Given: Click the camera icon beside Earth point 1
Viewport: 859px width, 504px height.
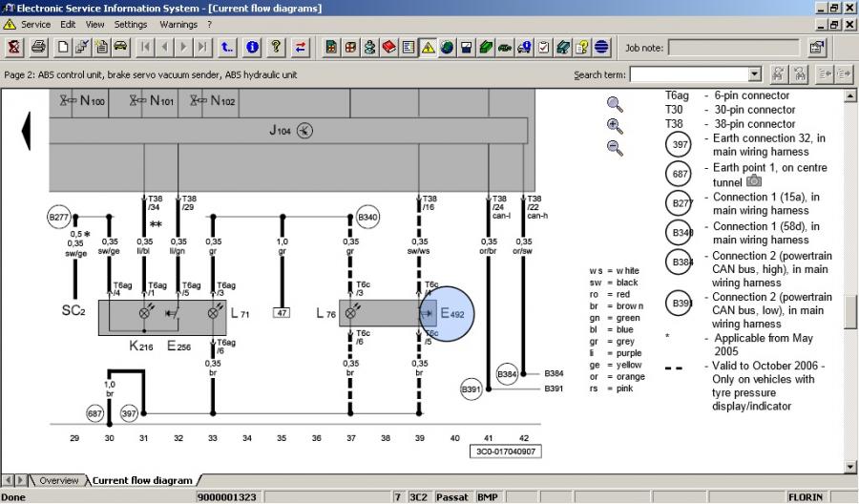Looking at the screenshot, I should click(x=754, y=180).
